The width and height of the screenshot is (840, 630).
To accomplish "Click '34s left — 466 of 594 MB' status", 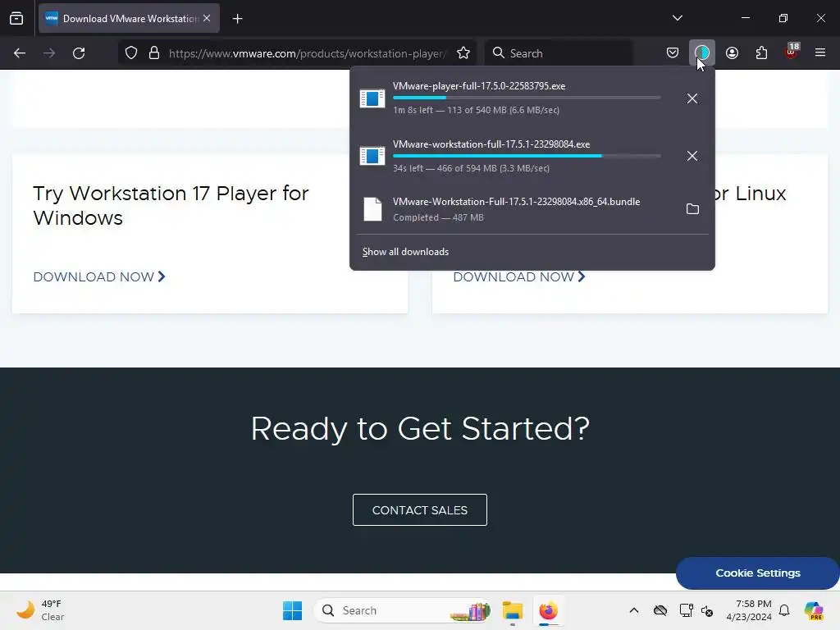I will (471, 168).
